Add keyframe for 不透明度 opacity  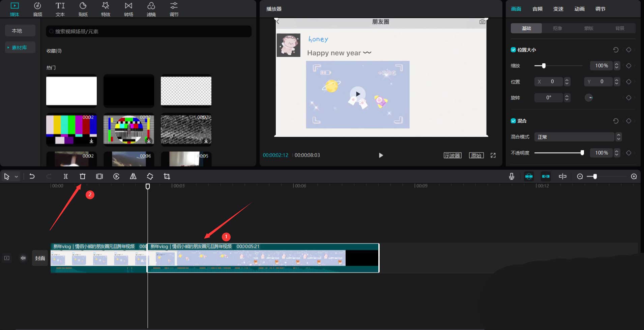pos(628,153)
